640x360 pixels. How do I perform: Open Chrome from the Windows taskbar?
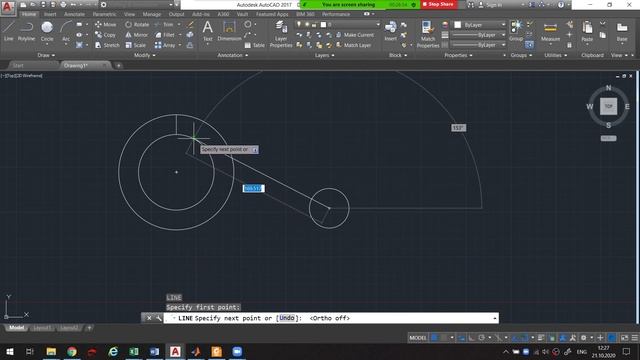[x=72, y=351]
